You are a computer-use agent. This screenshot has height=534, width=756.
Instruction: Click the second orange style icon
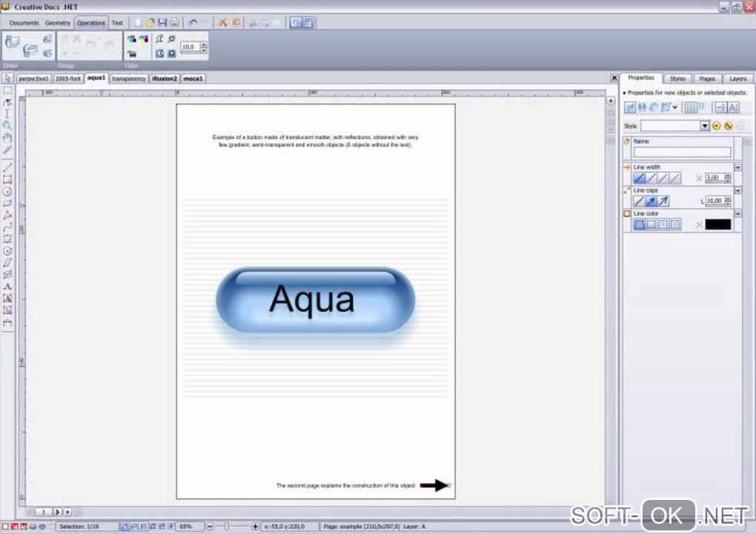coord(729,126)
